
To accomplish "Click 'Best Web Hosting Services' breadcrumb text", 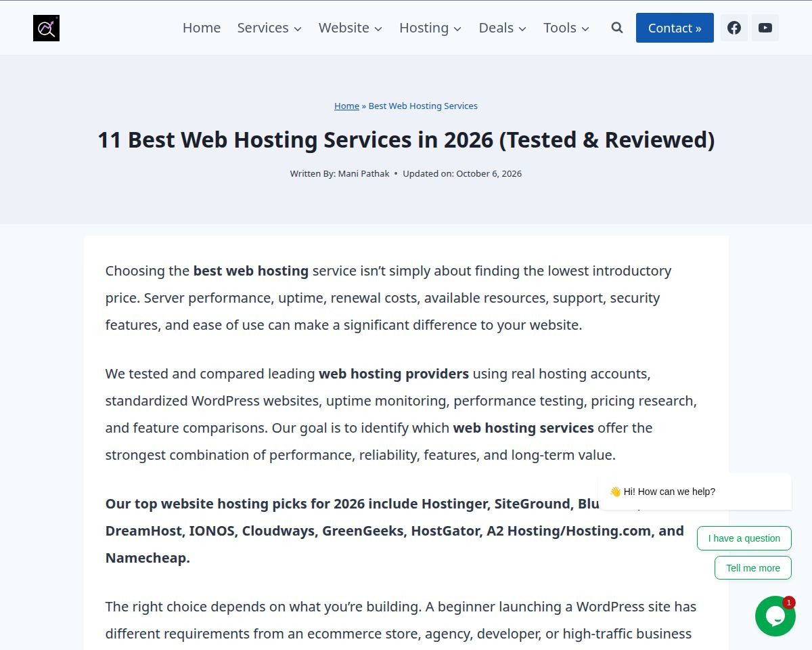I will coord(423,106).
